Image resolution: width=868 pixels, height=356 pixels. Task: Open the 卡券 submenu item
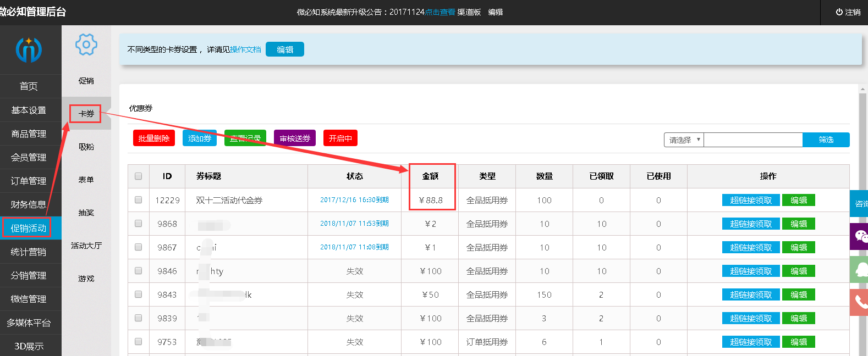pos(86,114)
